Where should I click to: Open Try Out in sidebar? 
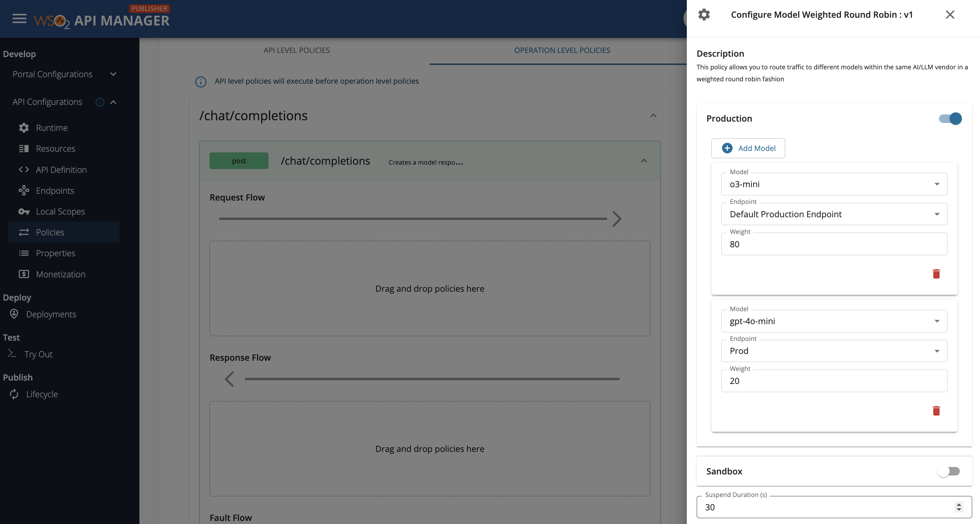click(x=38, y=354)
